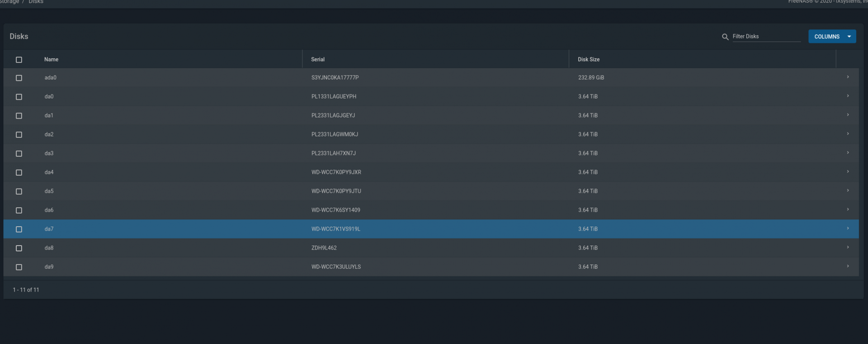Click disk name da7
Viewport: 868px width, 344px height.
(x=49, y=229)
